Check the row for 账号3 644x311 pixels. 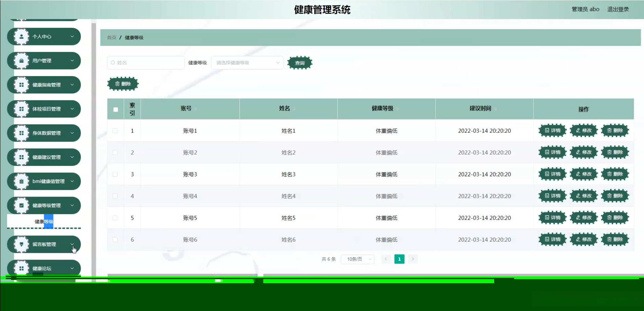(x=115, y=174)
